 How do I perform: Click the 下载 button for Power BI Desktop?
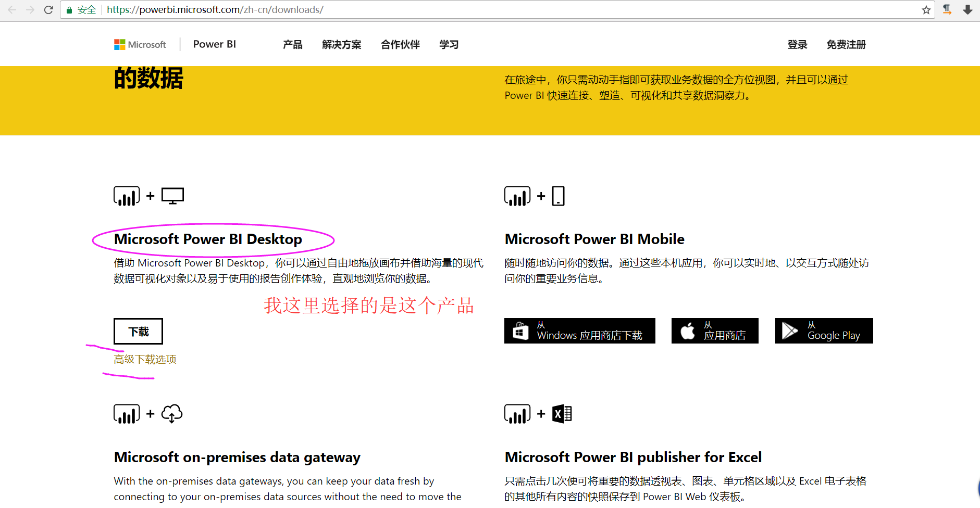coord(139,332)
